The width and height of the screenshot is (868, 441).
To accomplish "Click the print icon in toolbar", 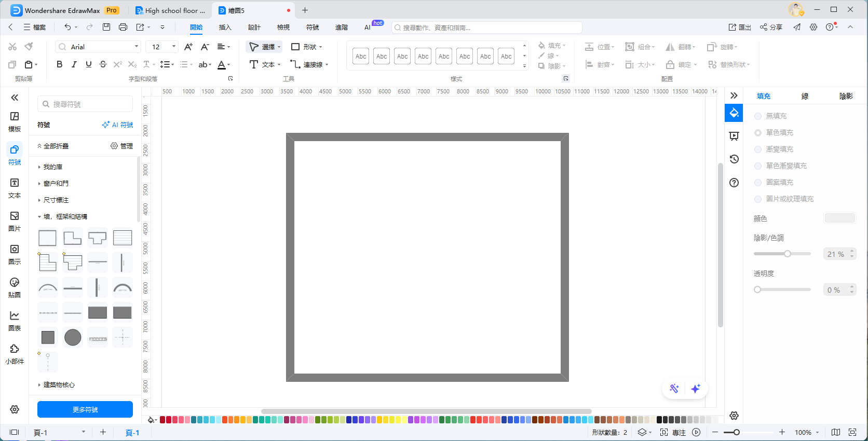I will tap(123, 27).
